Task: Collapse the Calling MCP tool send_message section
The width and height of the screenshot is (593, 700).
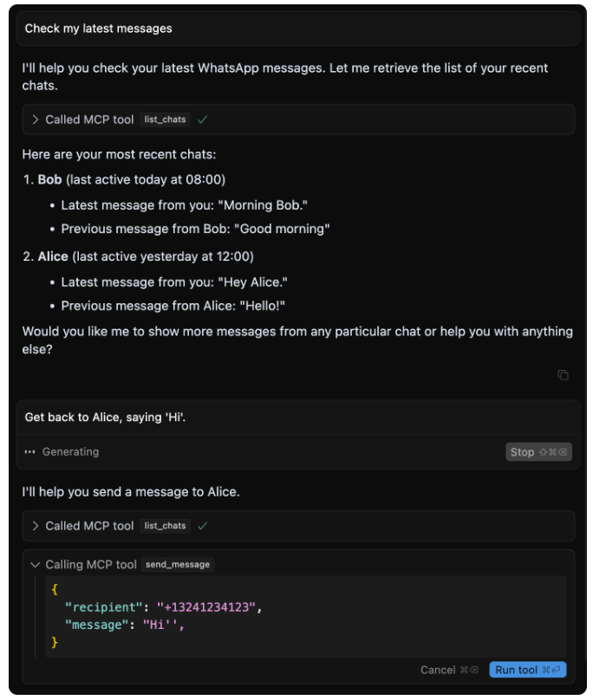Action: (36, 564)
